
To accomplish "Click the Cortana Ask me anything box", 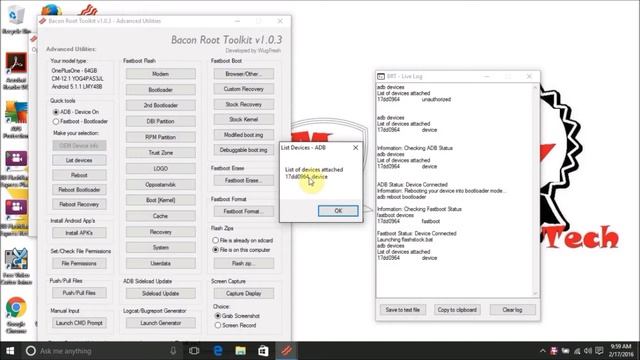I will pos(102,351).
